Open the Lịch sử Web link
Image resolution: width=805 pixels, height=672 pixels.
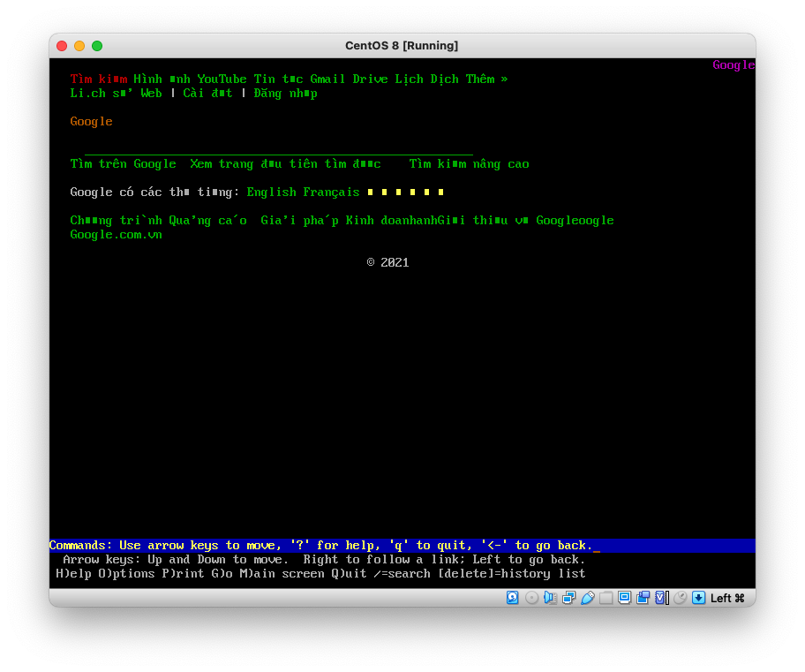tap(116, 94)
